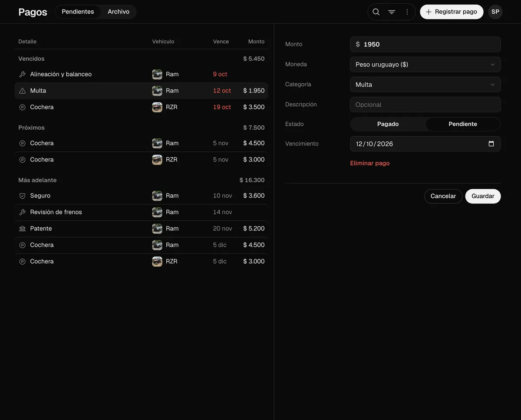This screenshot has width=521, height=420.
Task: Click the Pagos page title
Action: [33, 12]
